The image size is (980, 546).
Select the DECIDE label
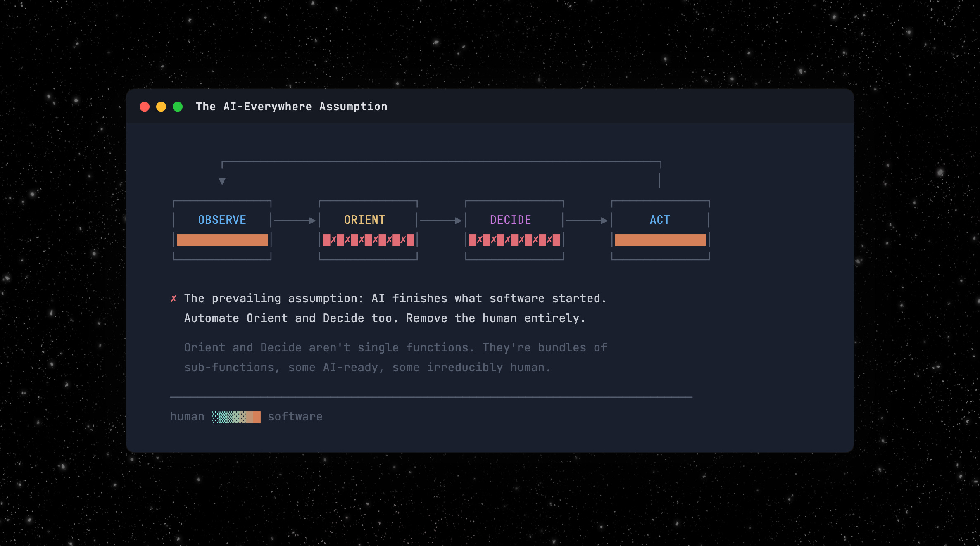click(x=510, y=220)
